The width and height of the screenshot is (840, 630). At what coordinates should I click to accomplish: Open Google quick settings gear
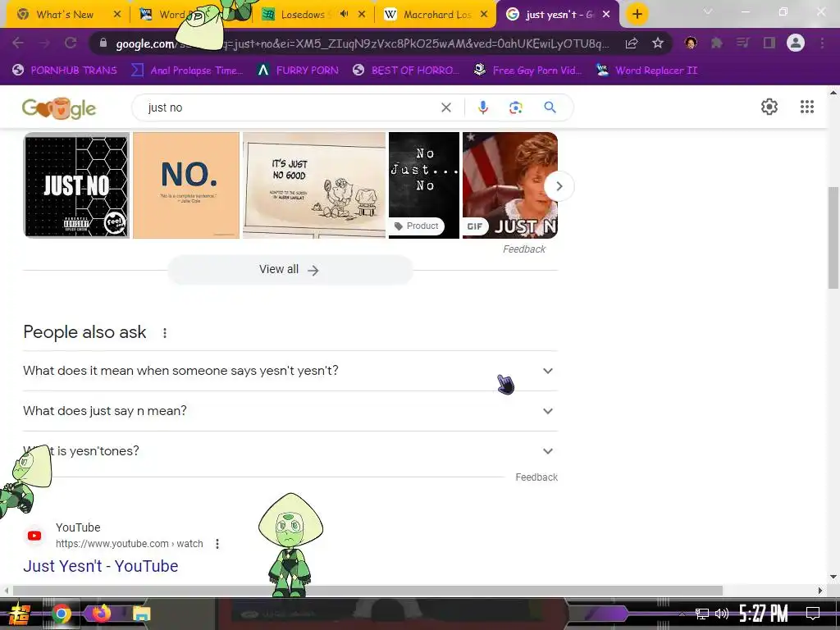769,107
